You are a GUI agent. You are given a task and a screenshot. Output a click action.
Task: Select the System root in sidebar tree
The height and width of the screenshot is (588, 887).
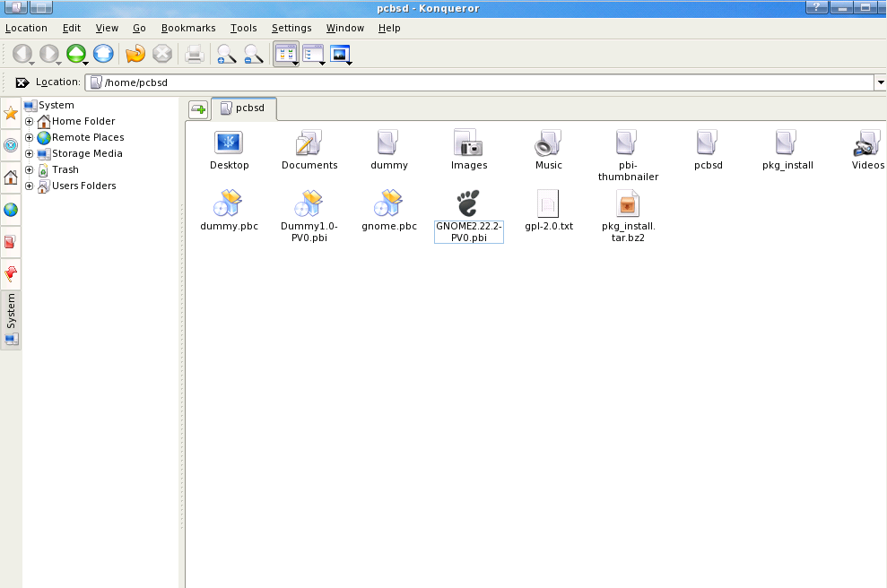point(49,105)
